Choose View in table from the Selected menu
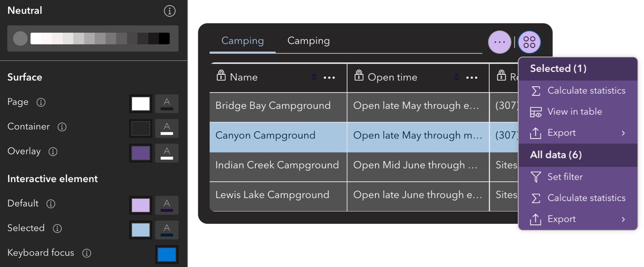 575,111
